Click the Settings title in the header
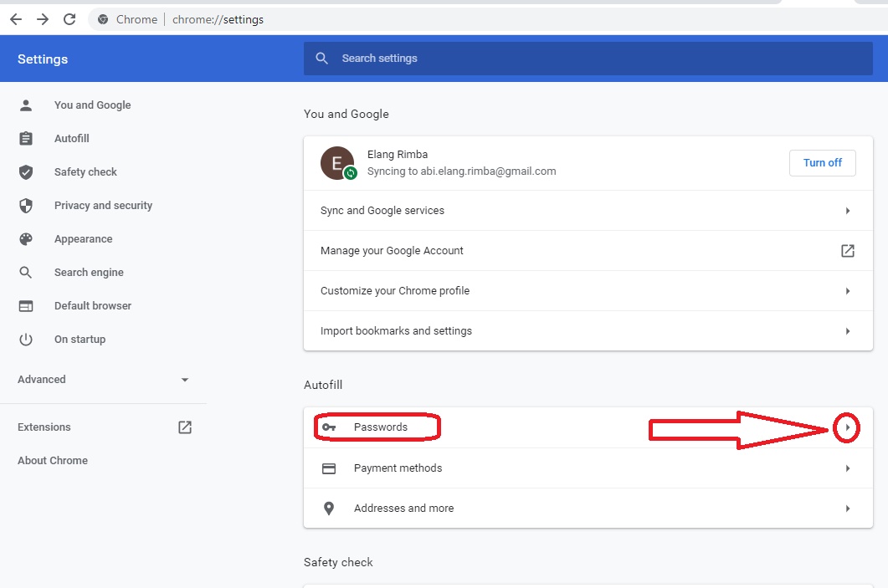Viewport: 888px width, 588px height. tap(43, 59)
